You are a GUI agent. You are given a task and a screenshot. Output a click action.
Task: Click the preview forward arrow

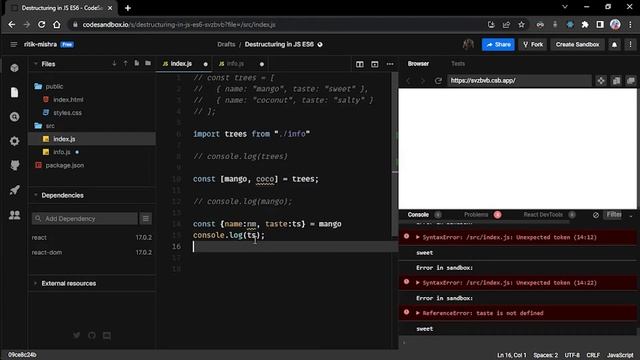422,80
